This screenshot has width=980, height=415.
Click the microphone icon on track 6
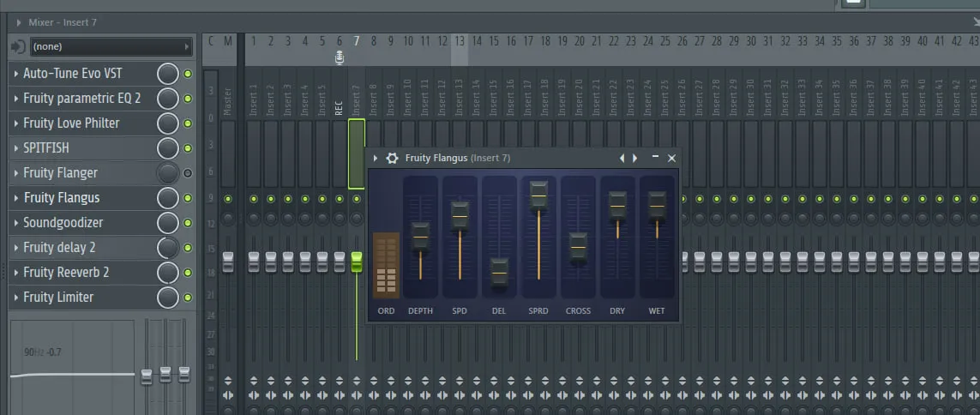pos(340,58)
